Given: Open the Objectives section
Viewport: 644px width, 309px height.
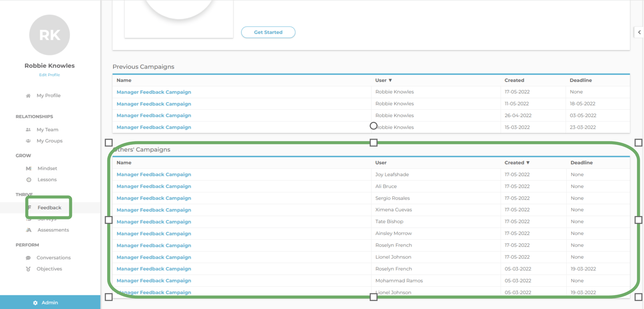Looking at the screenshot, I should pos(50,269).
